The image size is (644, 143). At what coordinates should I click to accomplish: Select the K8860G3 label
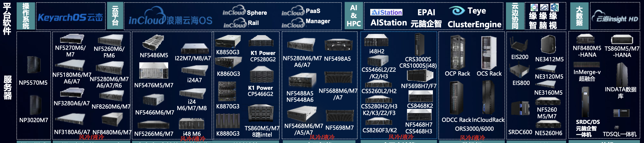tap(228, 74)
